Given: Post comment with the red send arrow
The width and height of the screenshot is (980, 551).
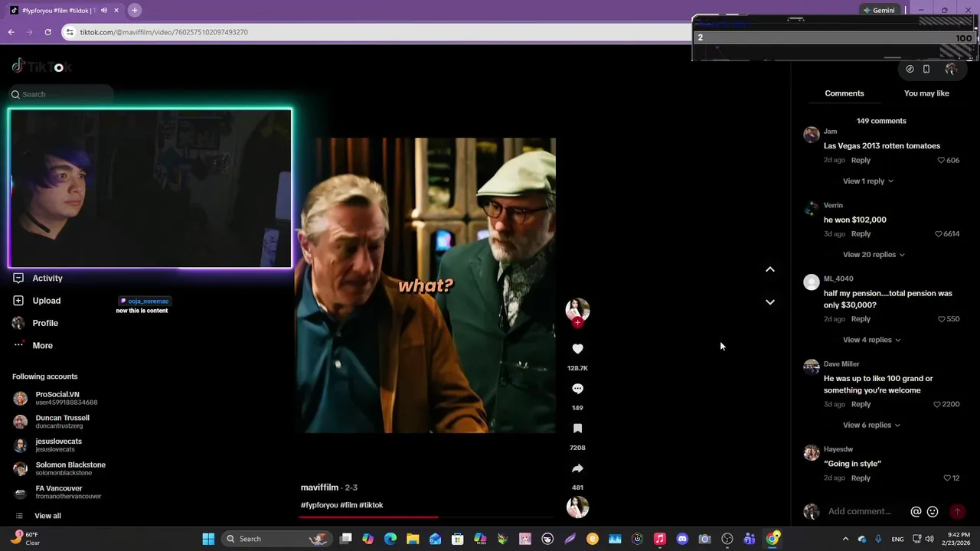Looking at the screenshot, I should pos(957,511).
